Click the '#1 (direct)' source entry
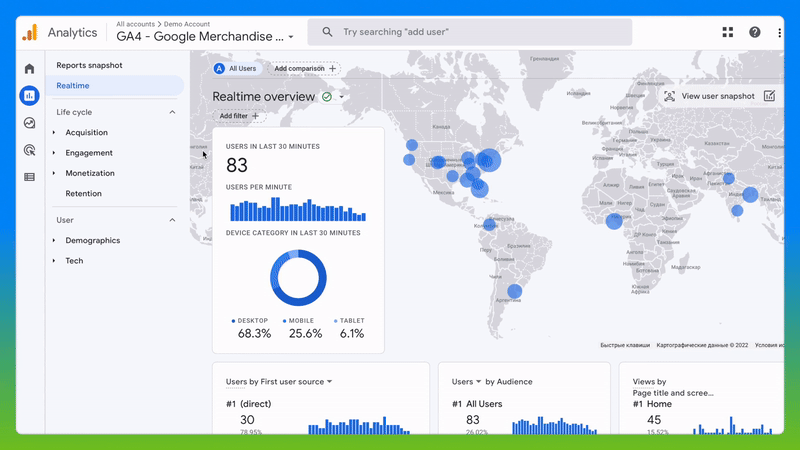800x450 pixels. click(248, 404)
